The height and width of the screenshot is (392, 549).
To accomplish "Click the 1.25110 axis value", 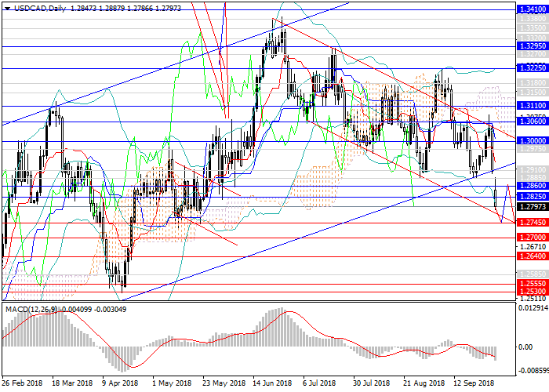I will point(533,299).
